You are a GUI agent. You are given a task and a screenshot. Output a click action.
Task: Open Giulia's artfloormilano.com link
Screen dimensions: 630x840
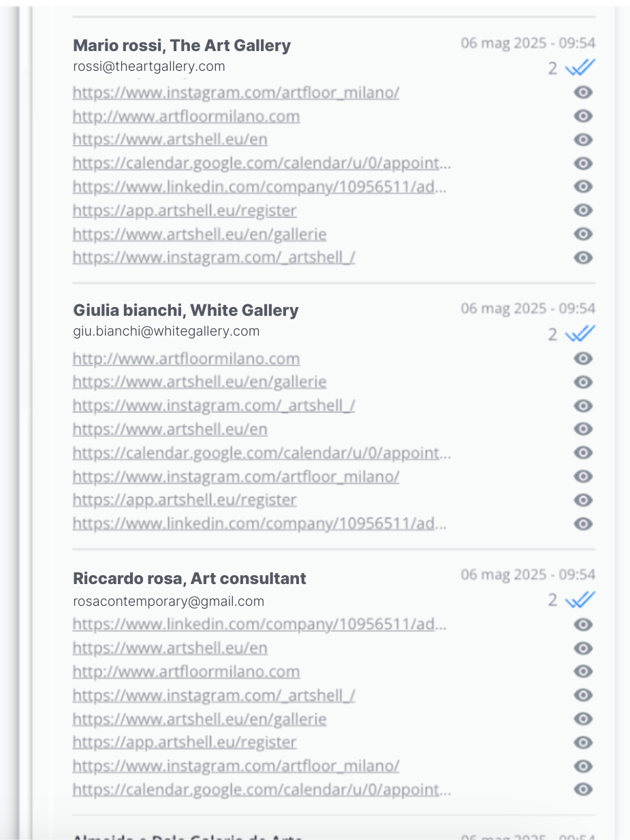(x=186, y=359)
